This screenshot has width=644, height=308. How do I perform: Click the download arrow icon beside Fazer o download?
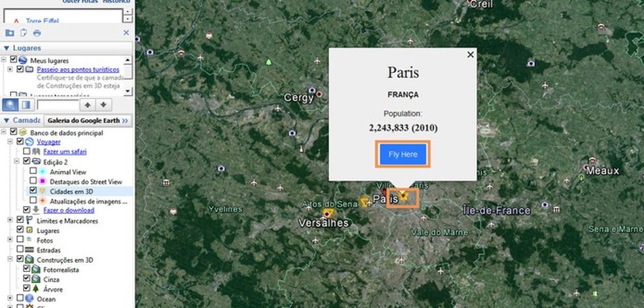(36, 209)
